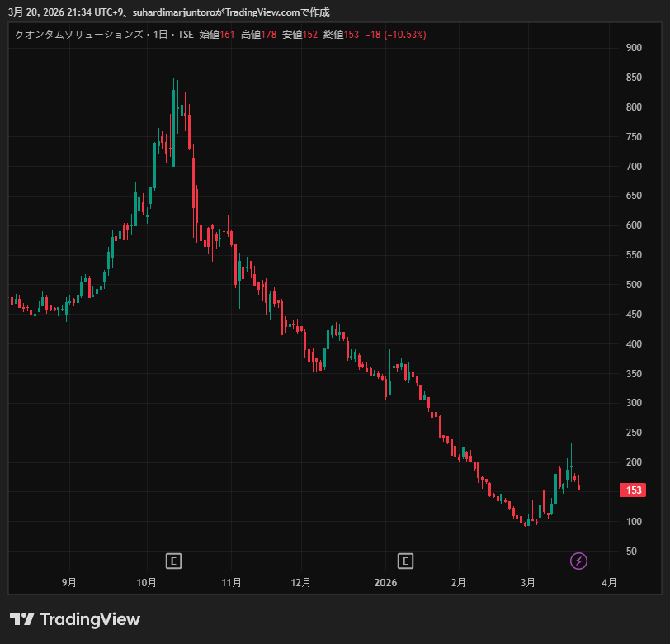Viewport: 670px width, 644px height.
Task: Click the 50 price axis label
Action: [x=631, y=552]
